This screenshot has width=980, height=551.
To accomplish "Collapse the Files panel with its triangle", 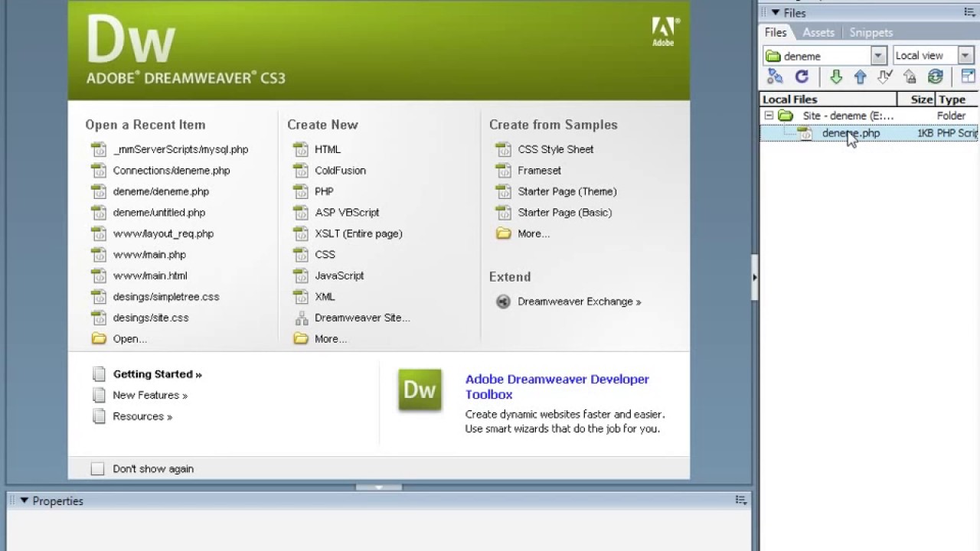I will click(775, 12).
